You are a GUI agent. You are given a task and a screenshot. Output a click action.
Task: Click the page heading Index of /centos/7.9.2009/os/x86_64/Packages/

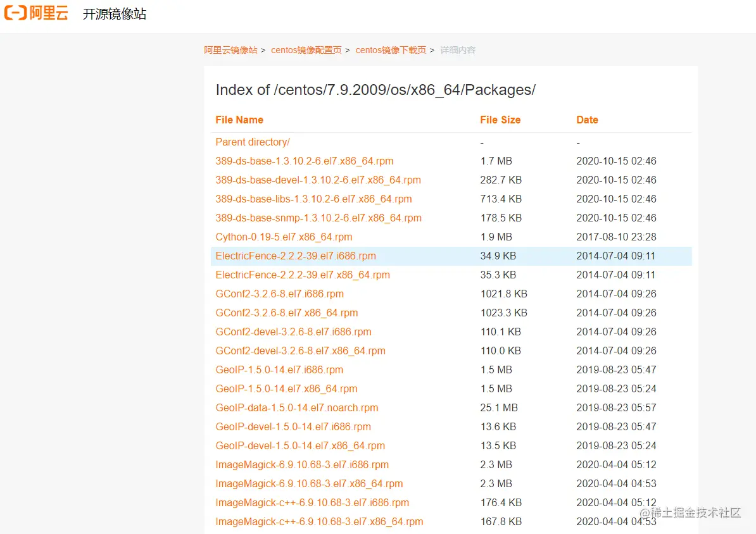click(375, 90)
